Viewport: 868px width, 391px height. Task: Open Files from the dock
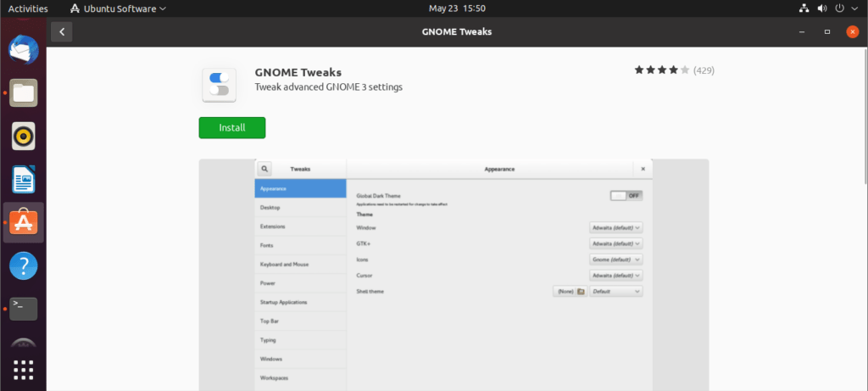[x=23, y=92]
